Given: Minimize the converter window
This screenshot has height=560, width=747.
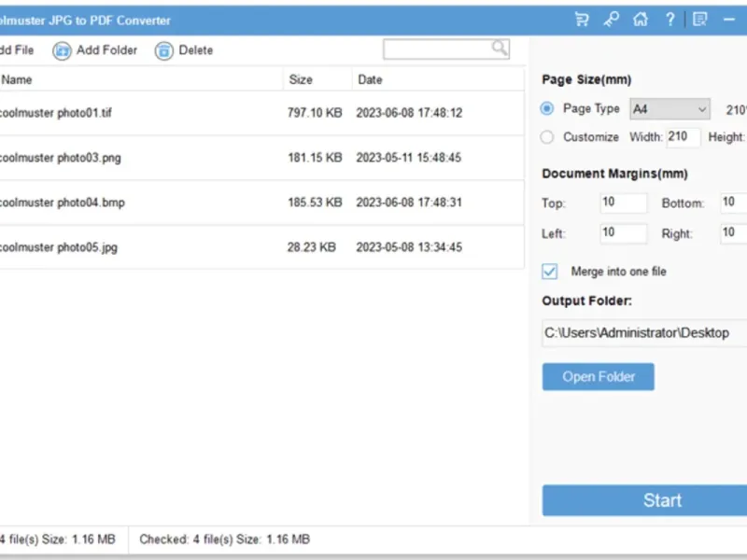Looking at the screenshot, I should pyautogui.click(x=729, y=20).
